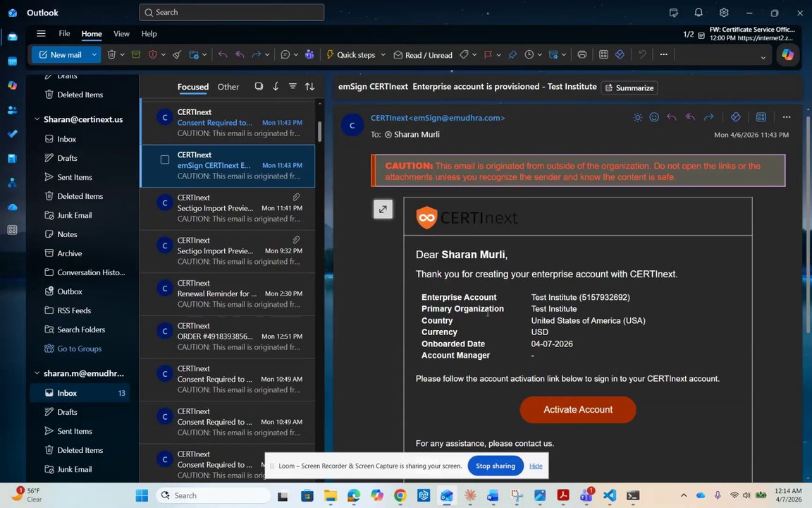Expand the ribbon with the chevron
Screen dimensions: 812x508
(x=763, y=58)
